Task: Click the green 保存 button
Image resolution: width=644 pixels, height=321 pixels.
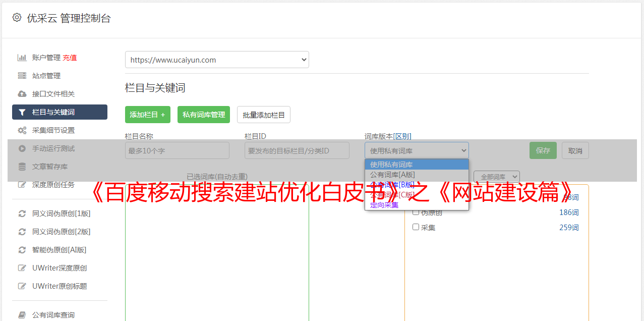Action: (x=543, y=150)
